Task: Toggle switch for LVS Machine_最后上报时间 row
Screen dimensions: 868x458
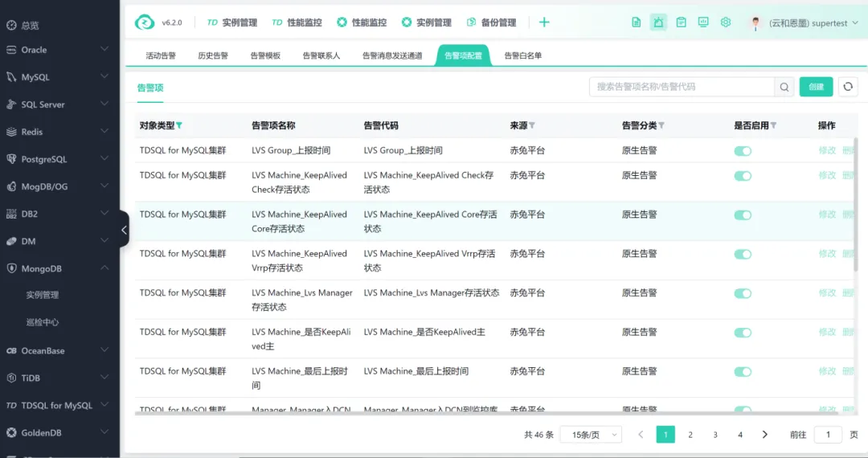Action: click(743, 372)
